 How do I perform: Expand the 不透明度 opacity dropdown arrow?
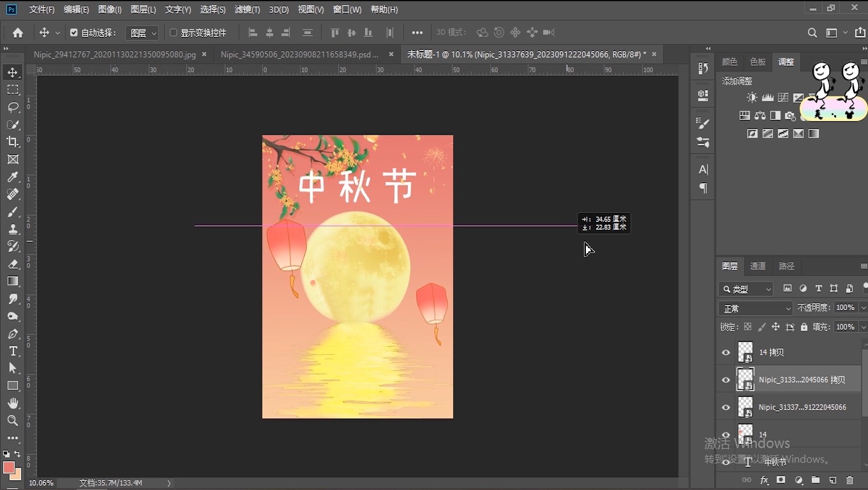864,308
